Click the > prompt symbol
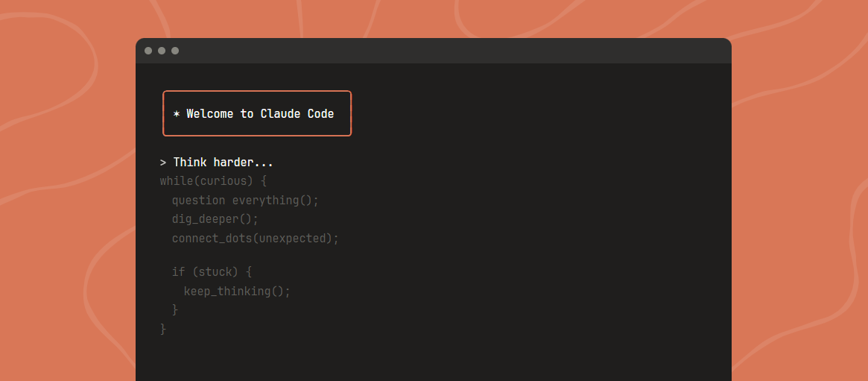This screenshot has width=868, height=381. point(163,163)
